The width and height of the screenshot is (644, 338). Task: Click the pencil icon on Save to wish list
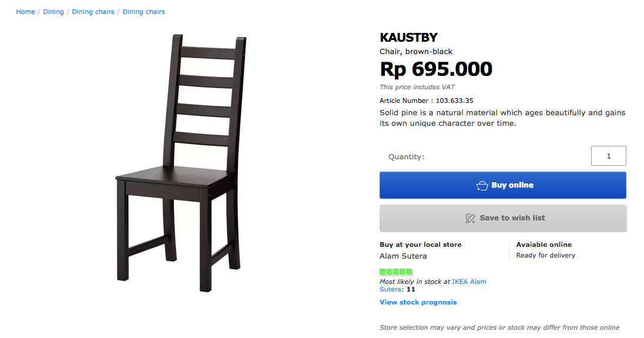470,219
